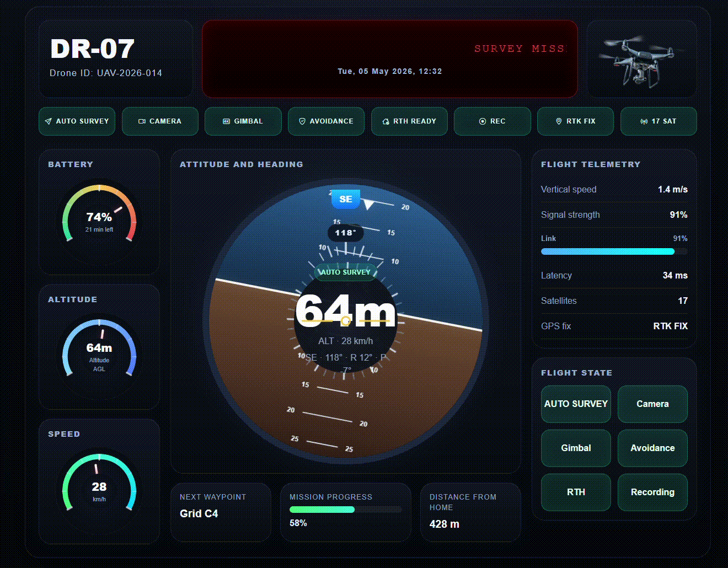Toggle the Gimbal flight state button
Viewport: 728px width, 568px height.
pyautogui.click(x=576, y=448)
